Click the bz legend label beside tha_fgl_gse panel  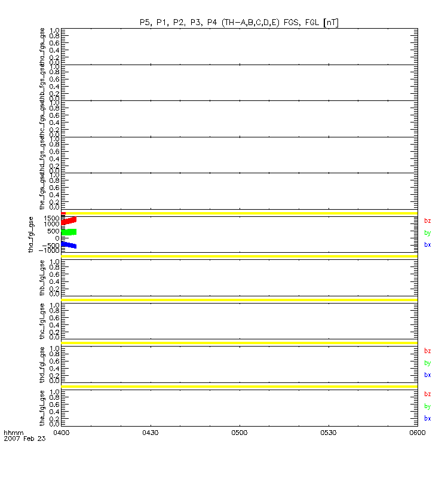[427, 220]
